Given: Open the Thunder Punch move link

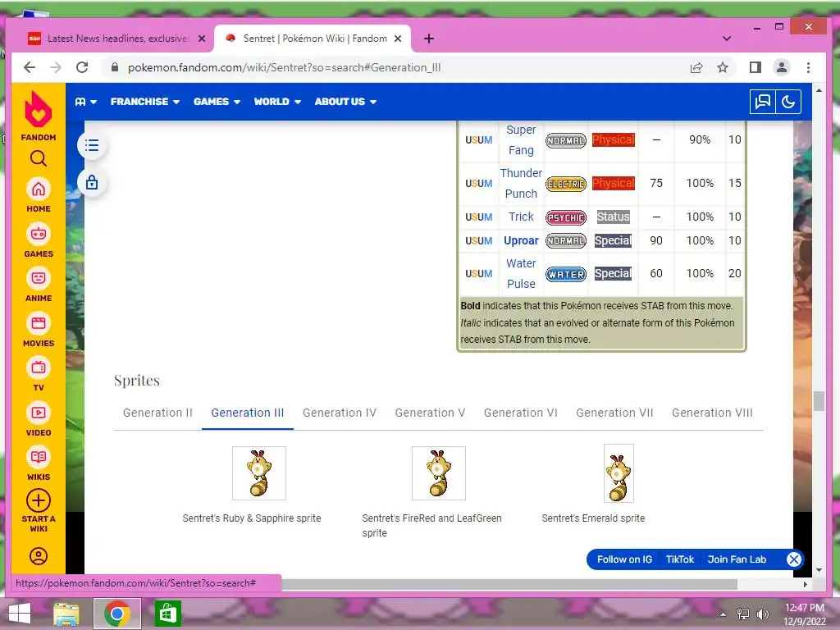Looking at the screenshot, I should [521, 183].
